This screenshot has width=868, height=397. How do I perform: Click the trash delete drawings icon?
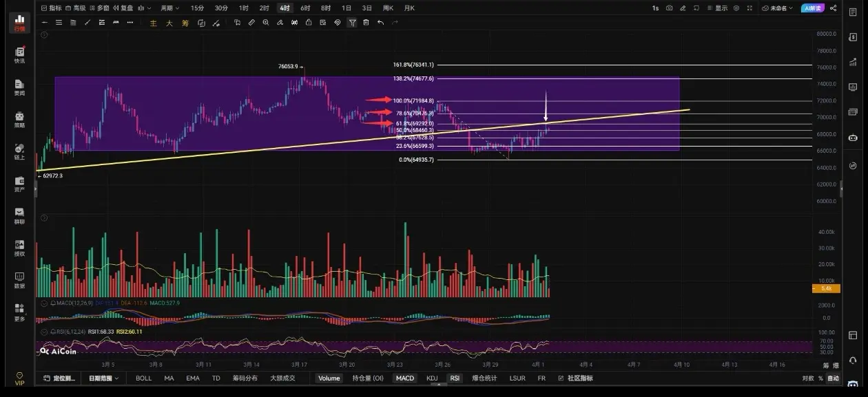click(366, 23)
